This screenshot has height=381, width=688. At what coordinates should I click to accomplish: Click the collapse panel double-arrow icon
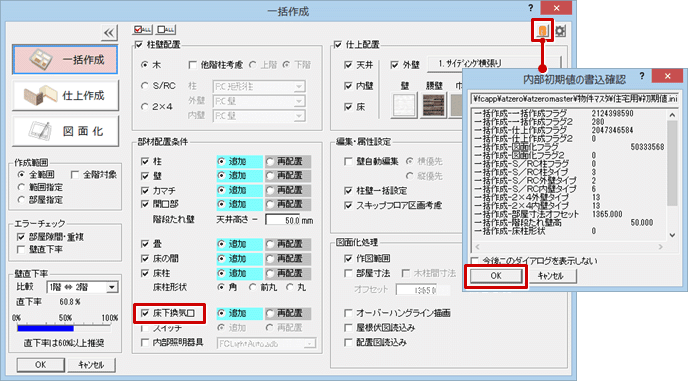109,32
